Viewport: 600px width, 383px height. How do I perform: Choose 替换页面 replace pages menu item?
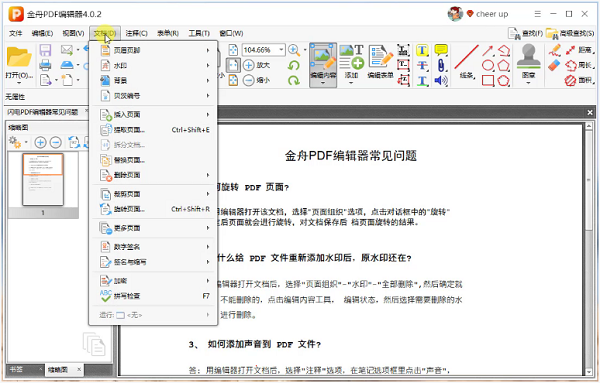coord(154,160)
